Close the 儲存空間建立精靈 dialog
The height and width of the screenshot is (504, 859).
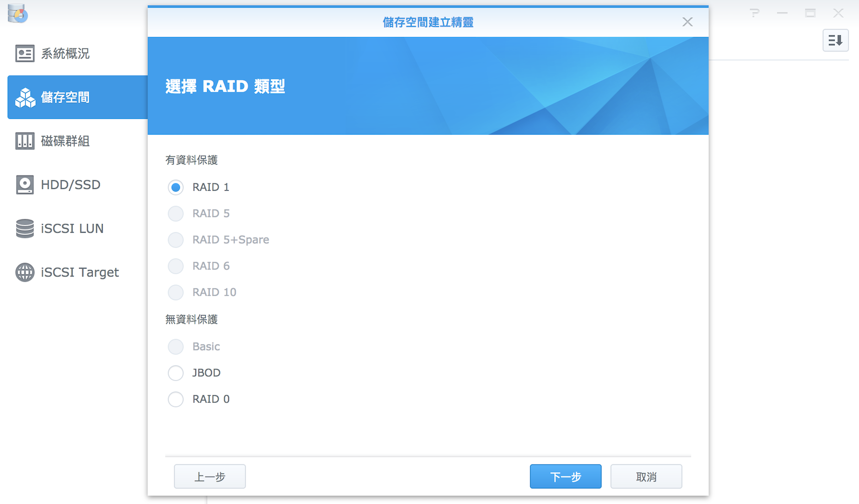(687, 22)
